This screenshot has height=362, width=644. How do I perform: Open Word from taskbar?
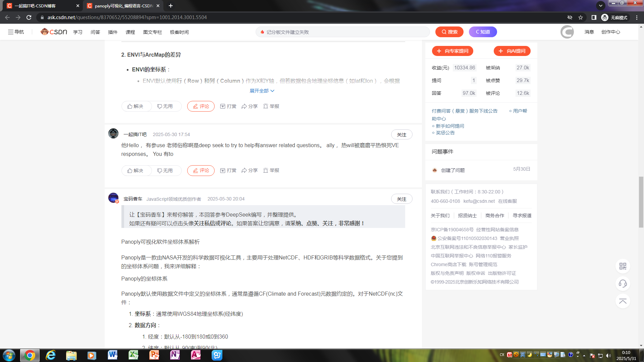tap(112, 355)
